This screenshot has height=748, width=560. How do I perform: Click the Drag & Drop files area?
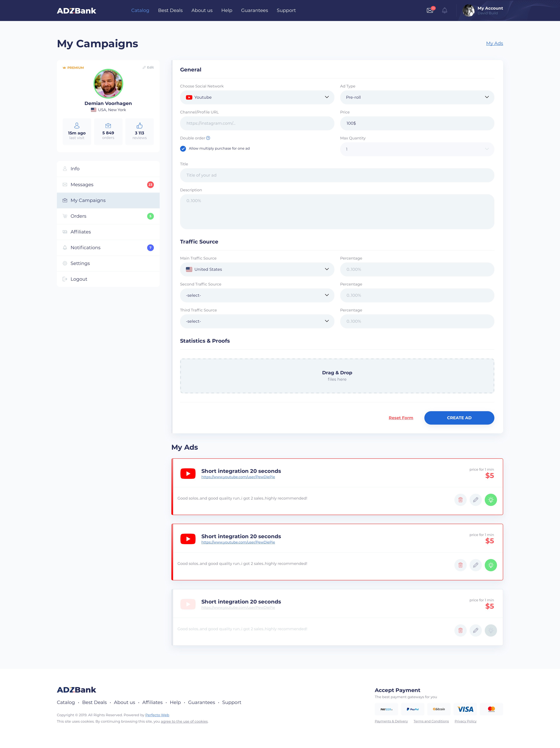tap(337, 376)
